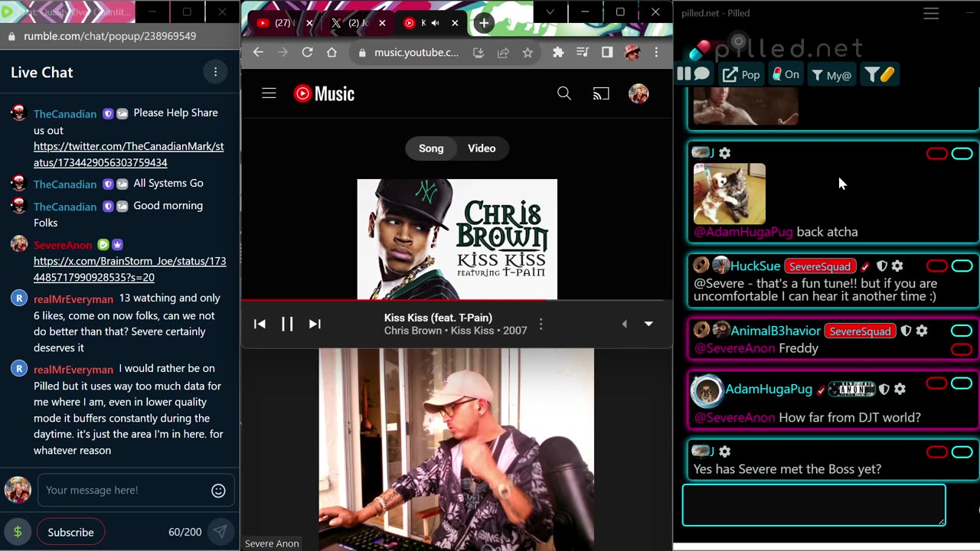
Task: Open a new browser tab
Action: pos(484,23)
